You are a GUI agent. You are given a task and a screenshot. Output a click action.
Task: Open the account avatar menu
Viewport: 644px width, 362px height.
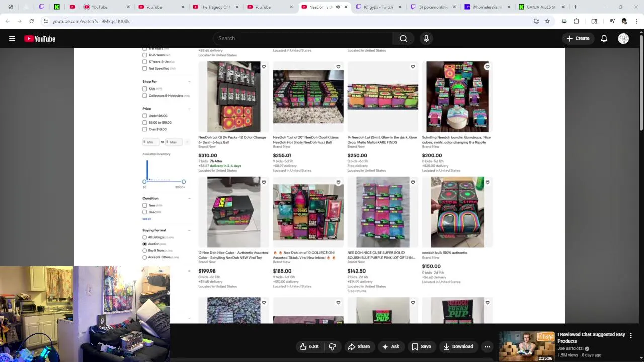point(623,39)
